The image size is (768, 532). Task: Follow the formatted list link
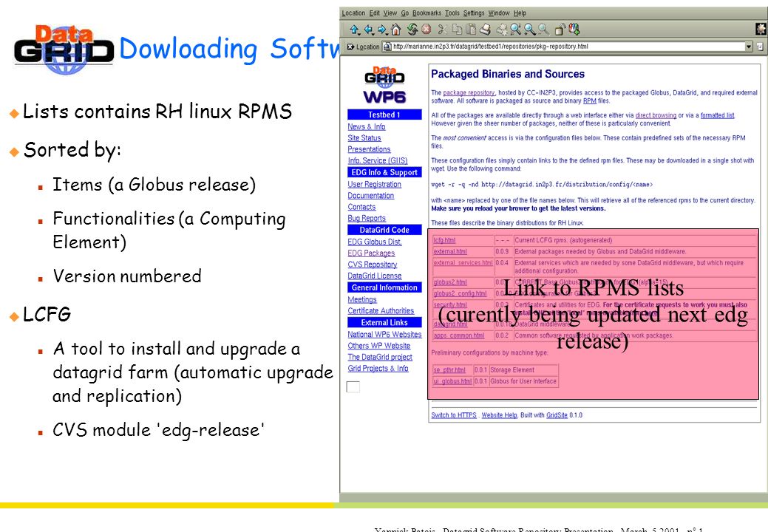click(718, 115)
